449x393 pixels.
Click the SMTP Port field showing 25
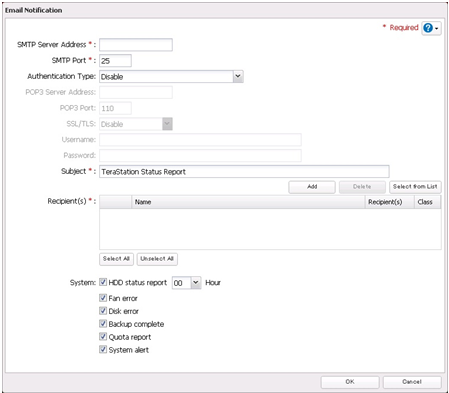[x=115, y=61]
